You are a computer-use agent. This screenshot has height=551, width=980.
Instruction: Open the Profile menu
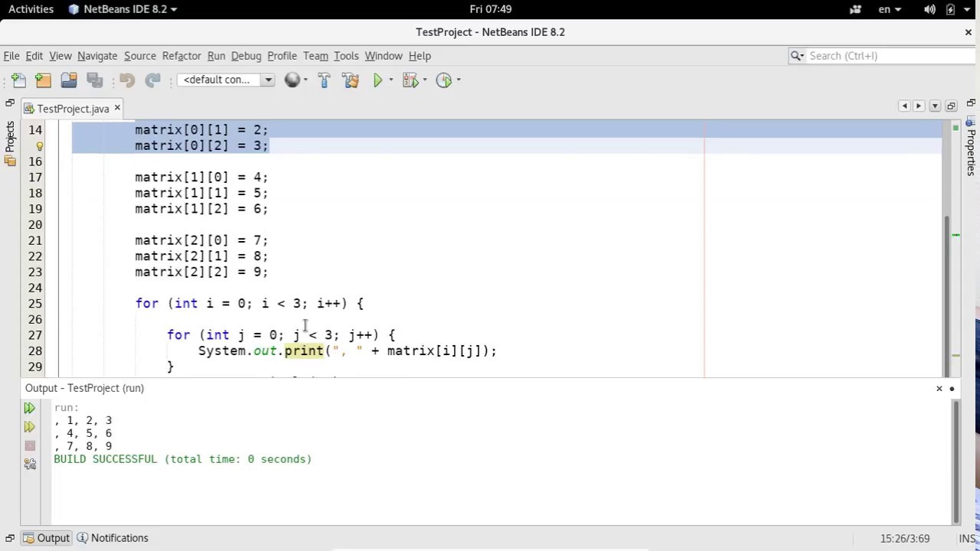[x=282, y=56]
